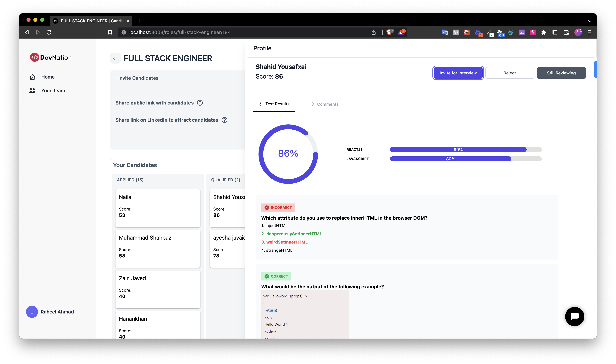Screen dimensions: 616x364
Task: Click the DevNation logo
Action: (x=51, y=57)
